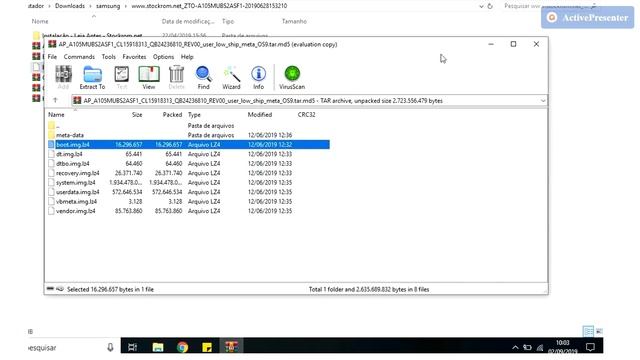Open the Commands menu

79,57
